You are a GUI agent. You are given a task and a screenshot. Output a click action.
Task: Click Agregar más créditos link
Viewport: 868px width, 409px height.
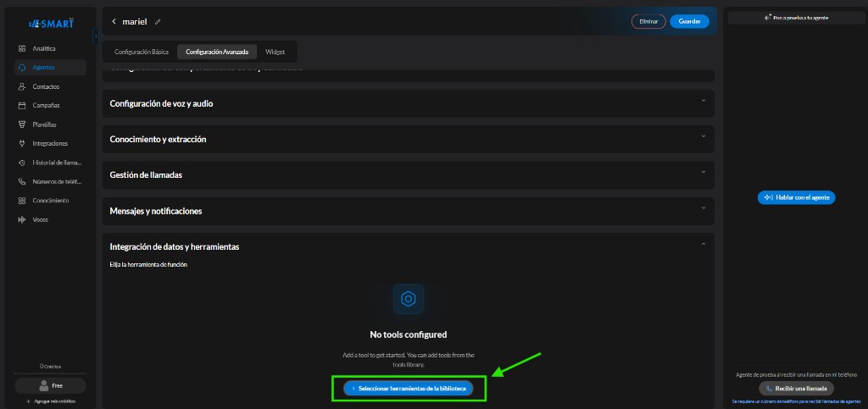(x=50, y=401)
